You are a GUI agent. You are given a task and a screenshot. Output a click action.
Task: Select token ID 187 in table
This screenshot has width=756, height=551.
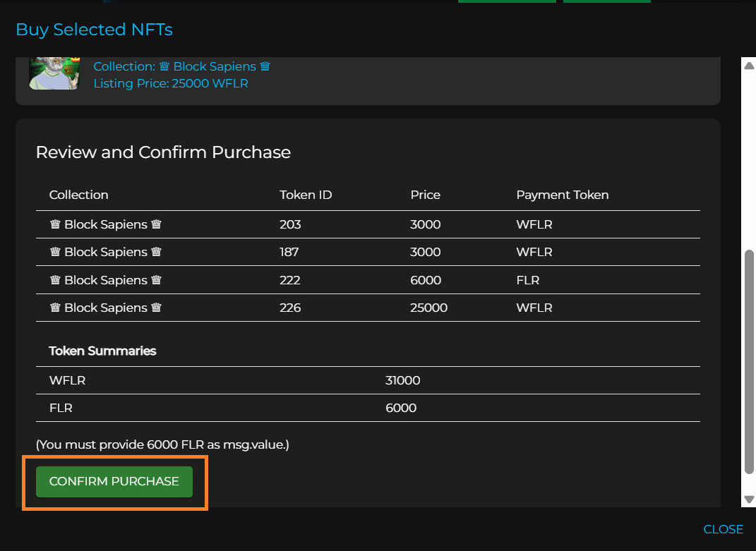289,252
